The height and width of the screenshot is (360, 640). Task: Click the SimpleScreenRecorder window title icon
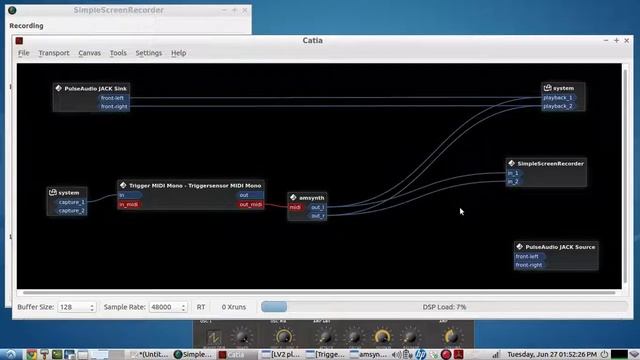[12, 10]
